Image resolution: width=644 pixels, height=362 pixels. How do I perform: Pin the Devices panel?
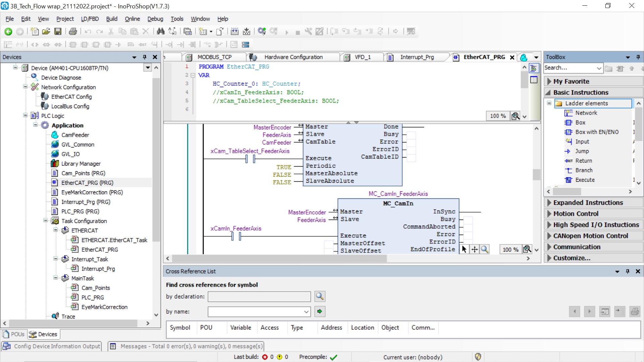point(145,57)
